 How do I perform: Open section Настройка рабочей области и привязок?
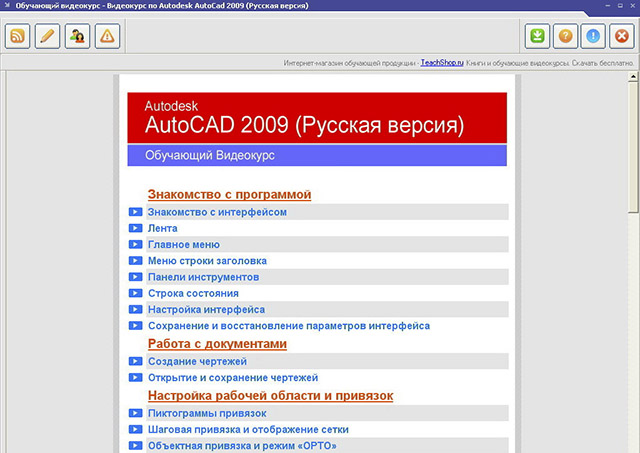coord(270,395)
